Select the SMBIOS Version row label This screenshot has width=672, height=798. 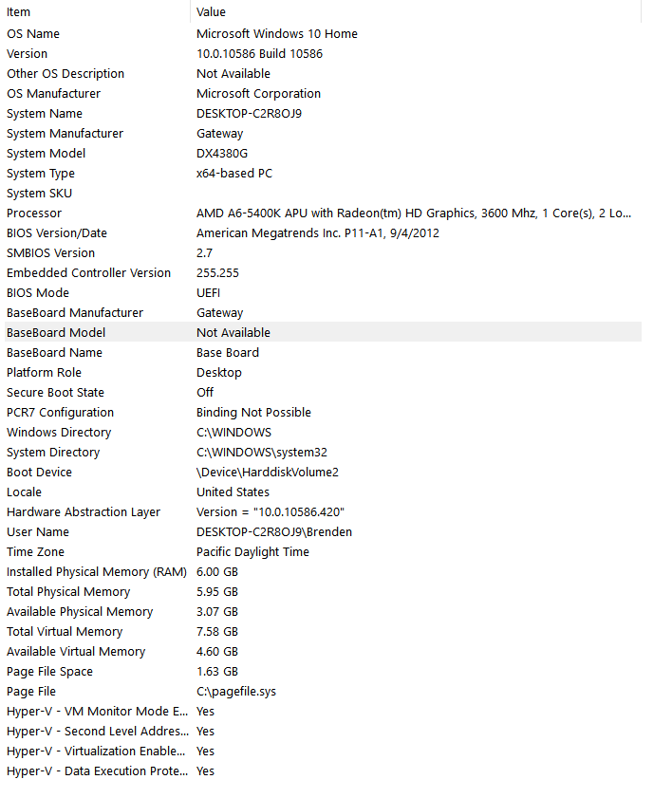pyautogui.click(x=50, y=253)
